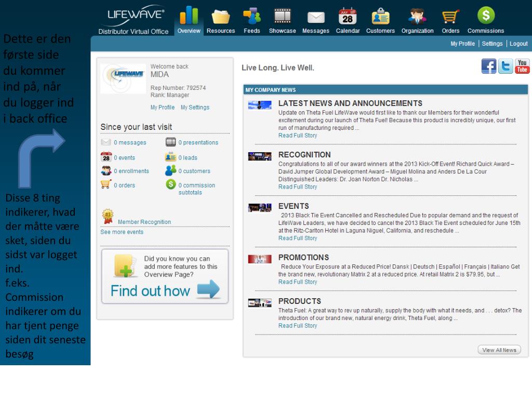532x399 pixels.
Task: Open Settings in the top bar
Action: (x=492, y=44)
